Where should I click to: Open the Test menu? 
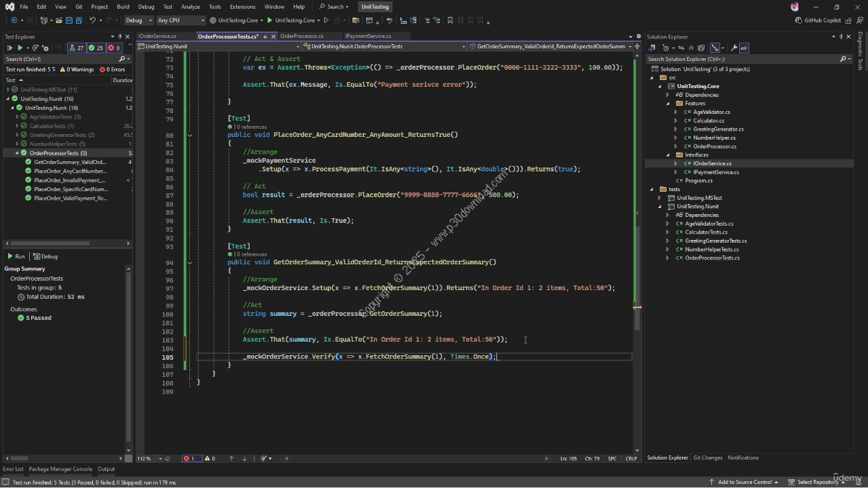(x=167, y=7)
